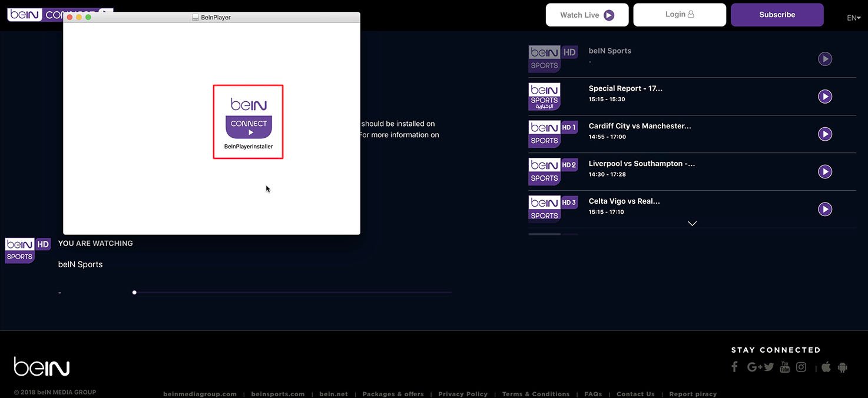868x398 pixels.
Task: Select the beIN Sports HD 1 logo
Action: 553,134
